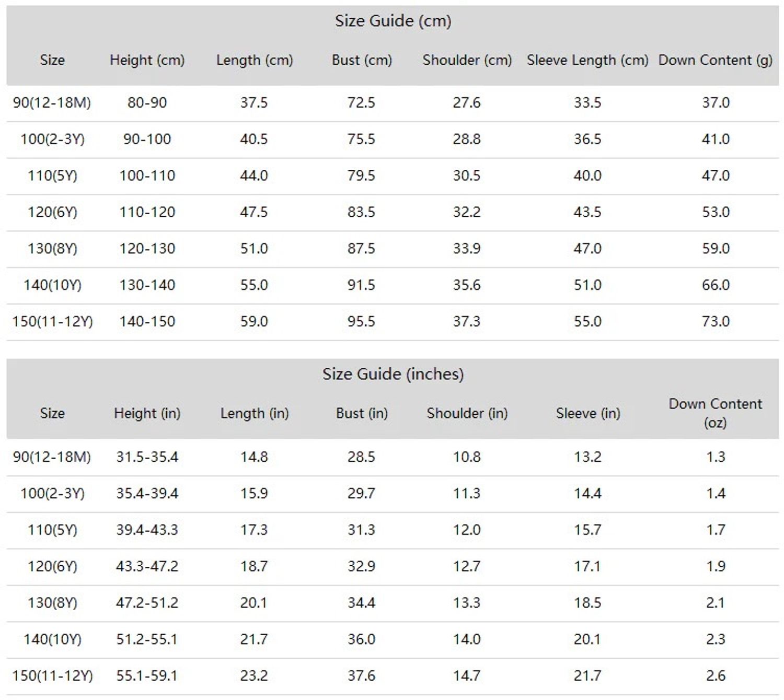The height and width of the screenshot is (700, 784).
Task: Click the 37.6 bust inches value
Action: click(361, 675)
